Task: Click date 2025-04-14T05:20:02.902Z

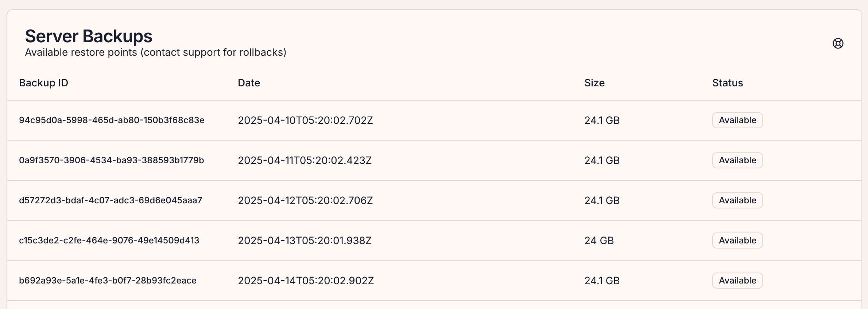Action: pos(306,281)
